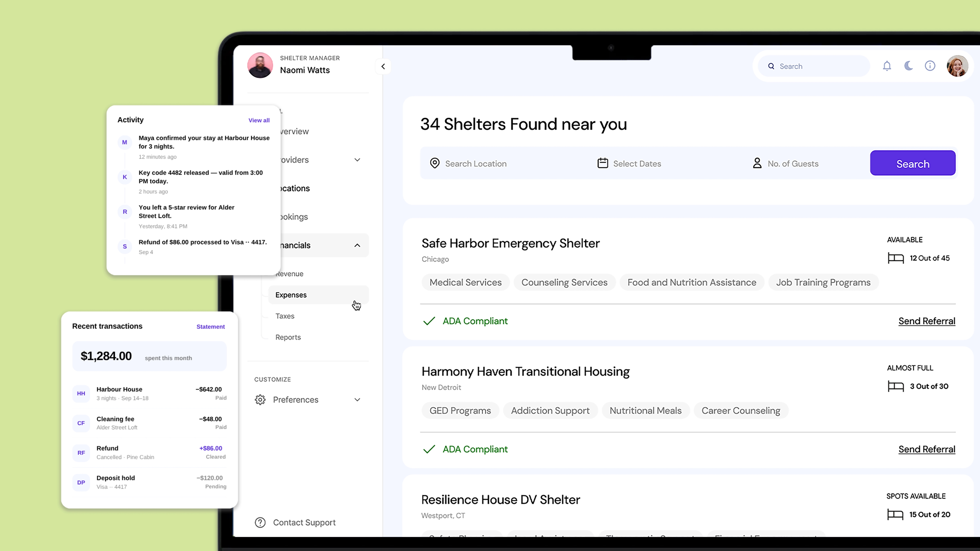Click the top header Search input
The width and height of the screenshot is (980, 551).
point(814,66)
